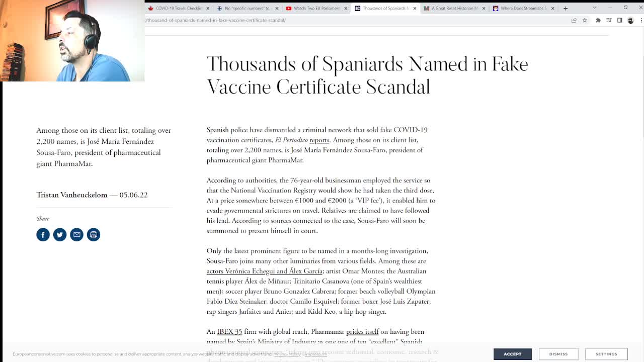Click the article date 05.06.22
This screenshot has width=644, height=362.
tap(133, 195)
